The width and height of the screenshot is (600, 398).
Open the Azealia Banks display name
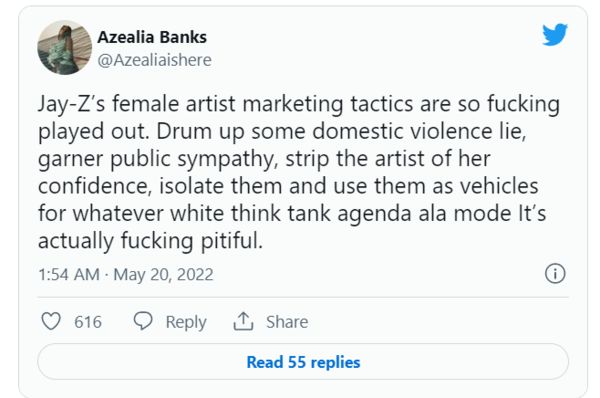(x=152, y=37)
